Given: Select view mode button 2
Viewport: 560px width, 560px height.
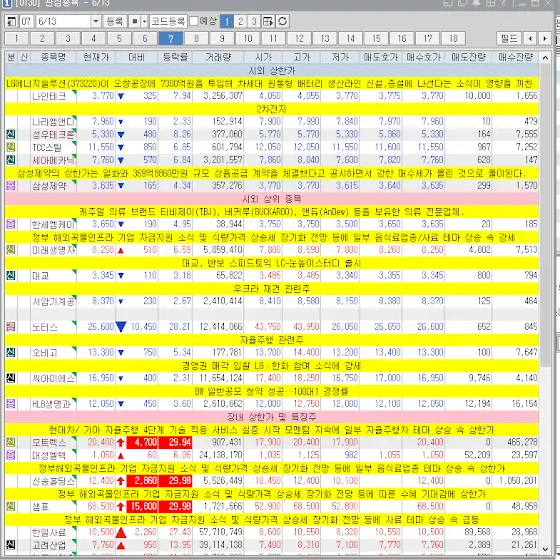Looking at the screenshot, I should point(240,21).
